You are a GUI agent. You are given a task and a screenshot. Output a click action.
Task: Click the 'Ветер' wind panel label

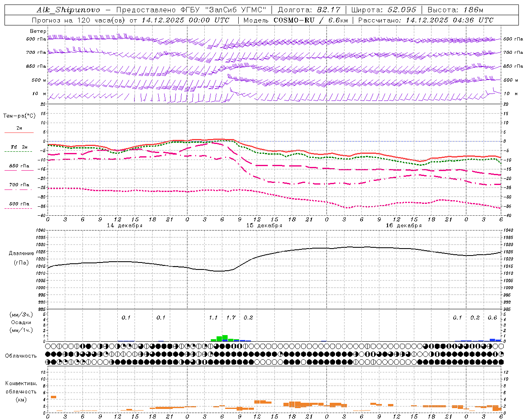[x=38, y=31]
